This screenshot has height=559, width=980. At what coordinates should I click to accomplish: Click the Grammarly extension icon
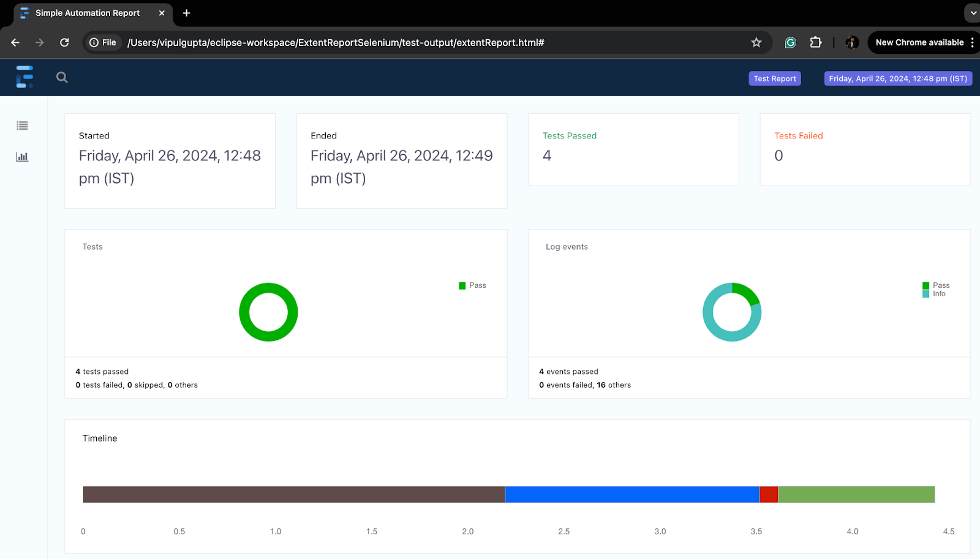click(x=791, y=42)
